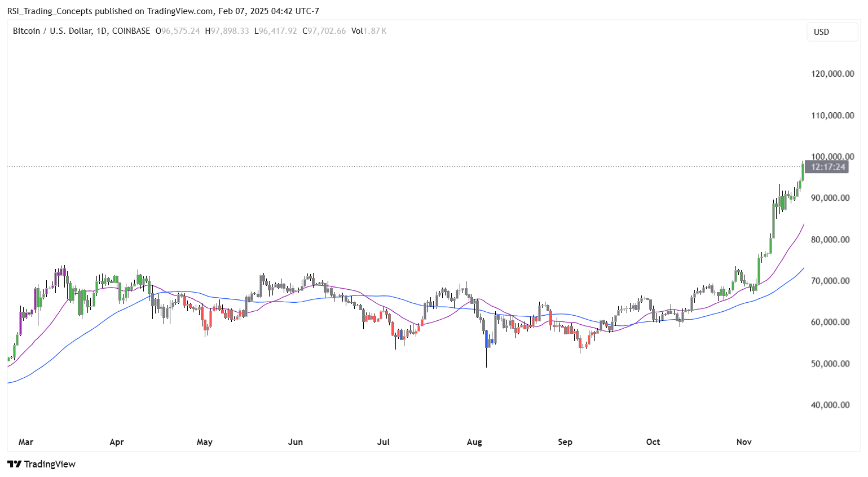The height and width of the screenshot is (477, 868).
Task: Click the Oct label on time axis
Action: (653, 442)
